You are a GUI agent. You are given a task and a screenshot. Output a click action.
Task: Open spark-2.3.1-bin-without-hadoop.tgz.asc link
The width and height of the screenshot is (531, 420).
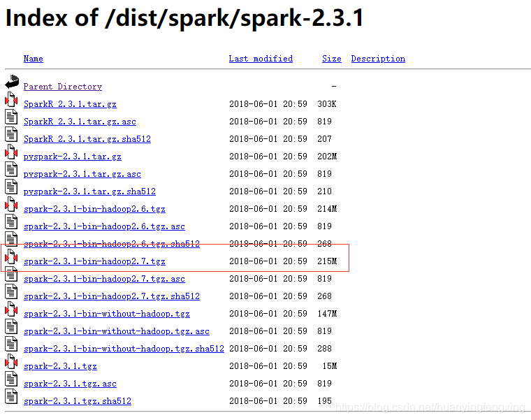coord(117,331)
